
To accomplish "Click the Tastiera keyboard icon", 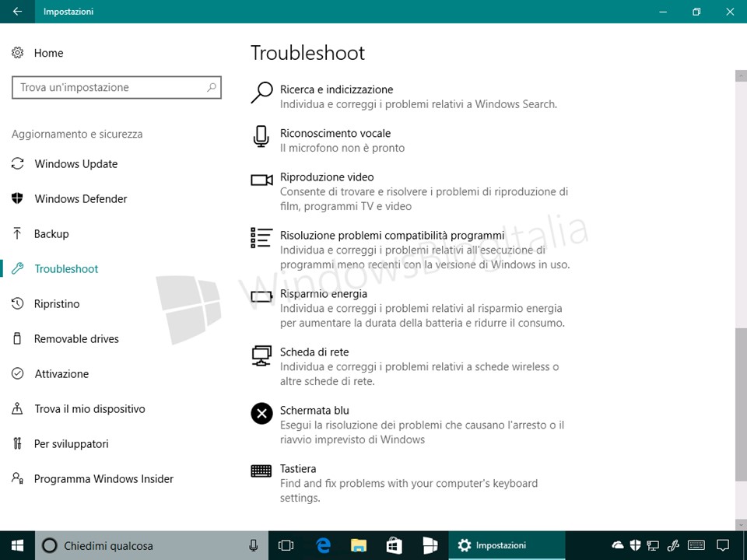I will coord(261,471).
